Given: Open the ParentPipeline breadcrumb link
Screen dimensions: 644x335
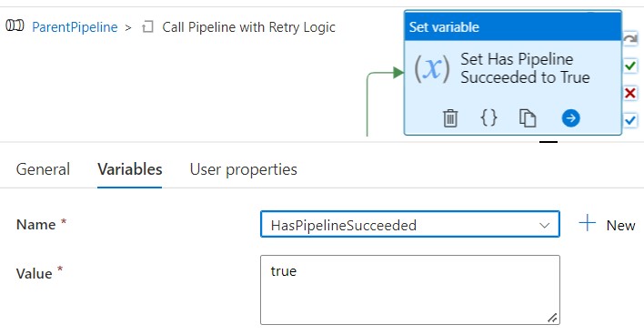Looking at the screenshot, I should click(75, 27).
